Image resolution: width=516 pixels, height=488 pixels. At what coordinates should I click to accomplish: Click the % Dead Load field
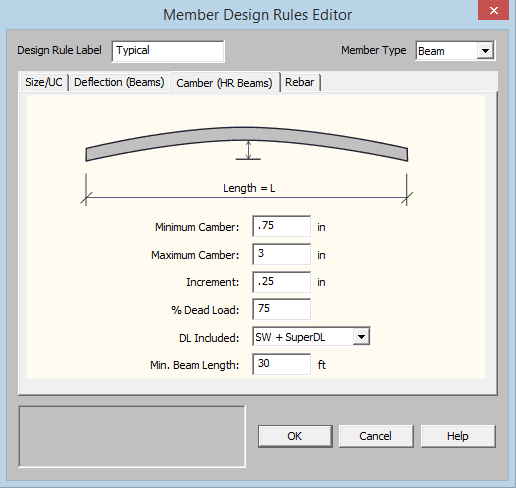(281, 309)
